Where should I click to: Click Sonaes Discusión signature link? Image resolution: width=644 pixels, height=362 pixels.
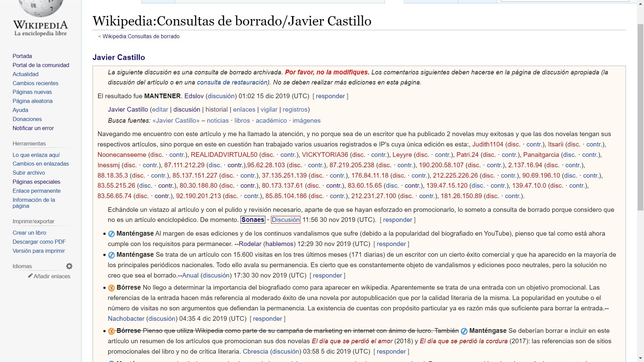286,220
